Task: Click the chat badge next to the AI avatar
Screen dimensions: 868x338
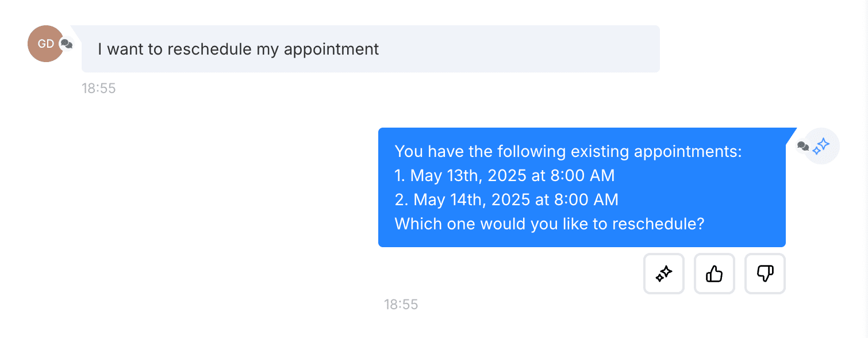Action: point(803,147)
